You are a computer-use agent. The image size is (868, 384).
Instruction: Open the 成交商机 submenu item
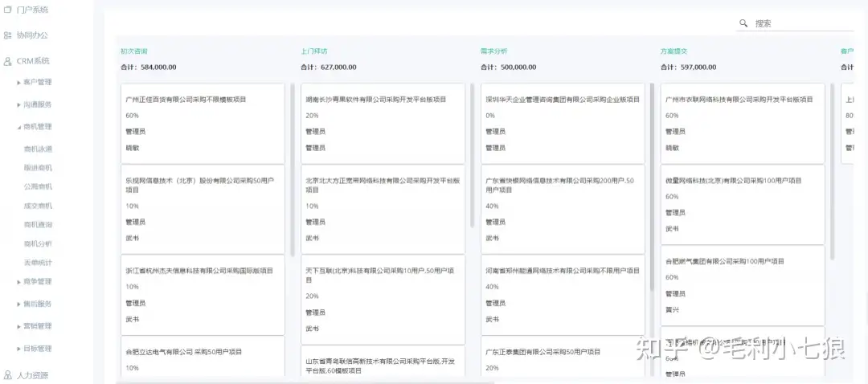pos(39,206)
